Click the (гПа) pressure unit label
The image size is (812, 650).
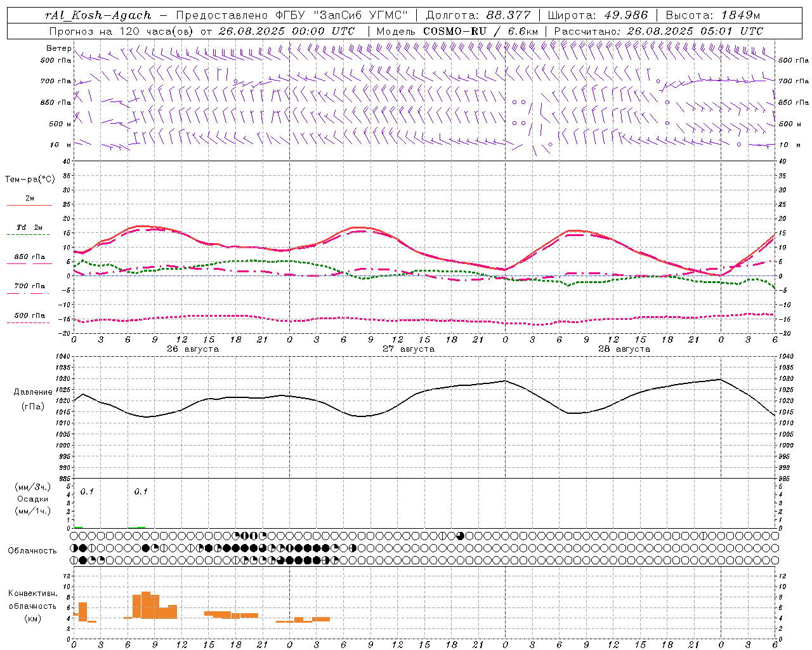coord(33,407)
